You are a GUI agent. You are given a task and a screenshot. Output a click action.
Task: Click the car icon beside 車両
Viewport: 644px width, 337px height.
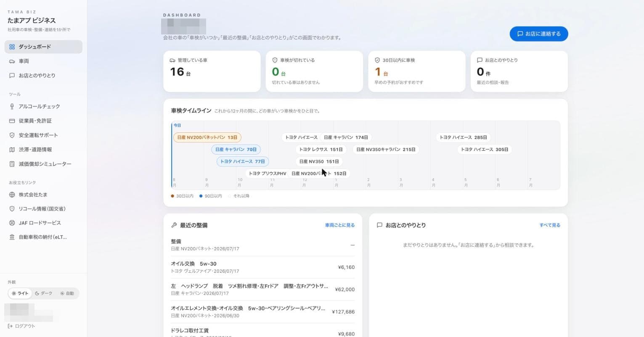[x=12, y=61]
